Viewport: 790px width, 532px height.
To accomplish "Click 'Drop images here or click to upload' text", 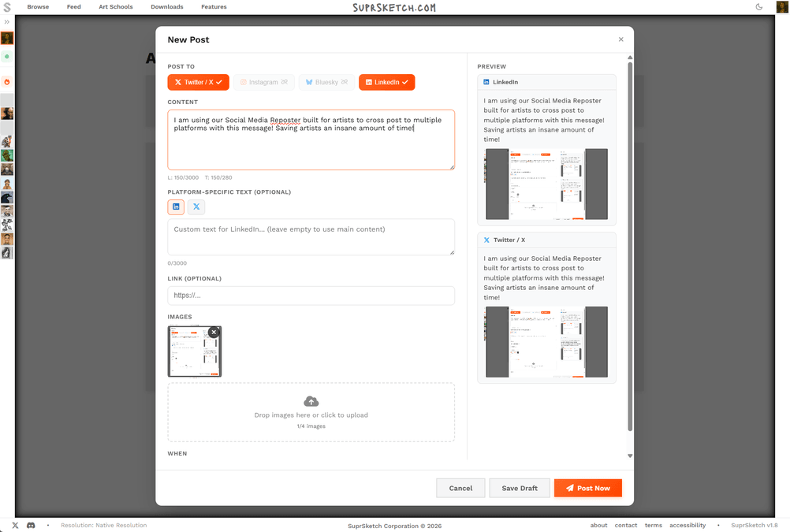I will point(311,415).
